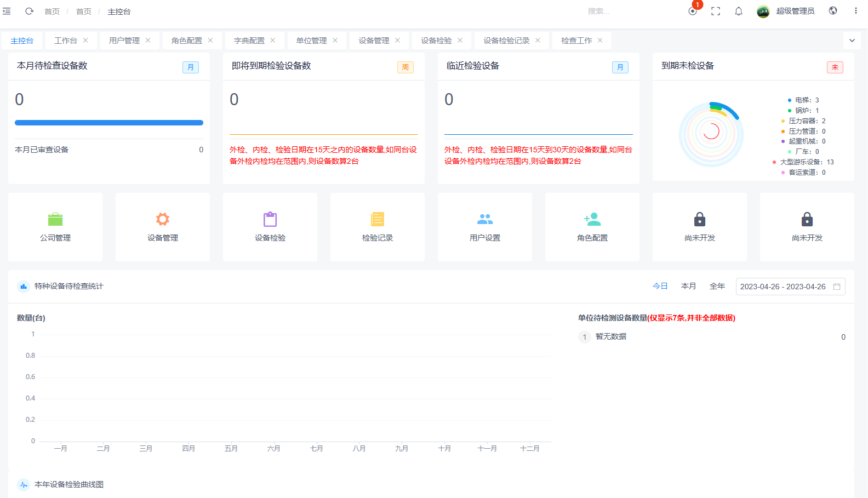Open the 角色配置 add-user shortcut
868x498 pixels.
tap(592, 227)
